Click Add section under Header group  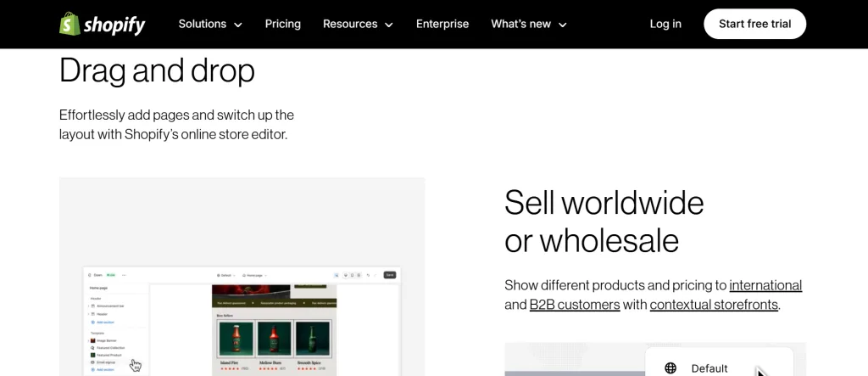point(103,323)
